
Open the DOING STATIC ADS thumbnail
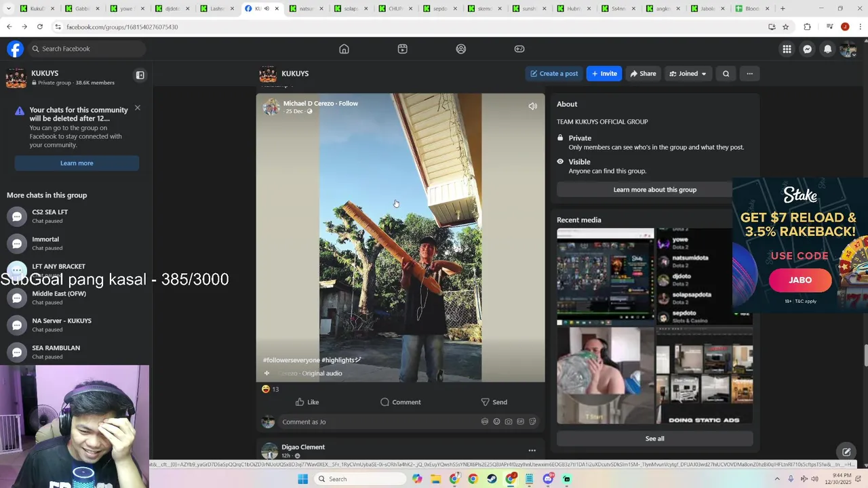704,375
